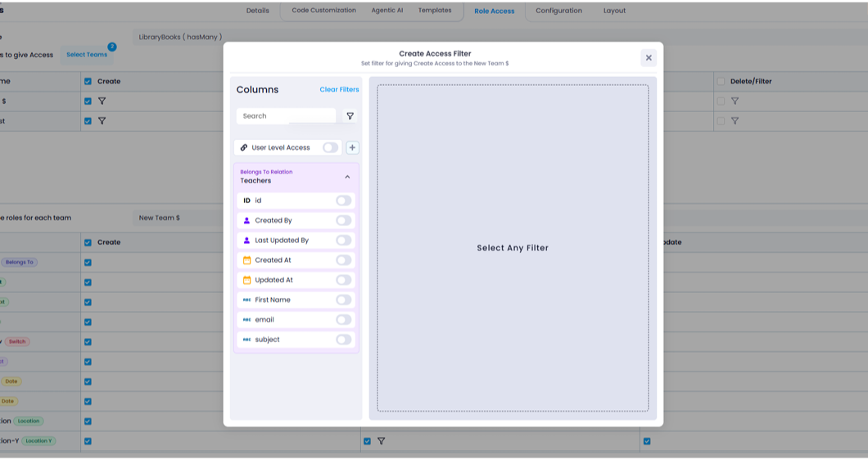Click the person icon beside Created By
This screenshot has height=460, width=868.
(x=247, y=221)
